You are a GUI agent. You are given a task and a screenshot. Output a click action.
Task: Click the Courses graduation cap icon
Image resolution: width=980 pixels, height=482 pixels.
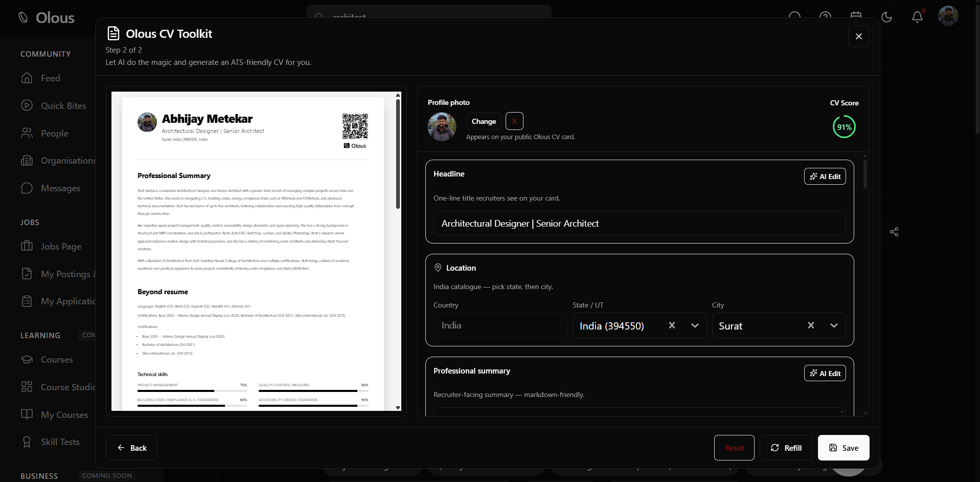tap(27, 359)
